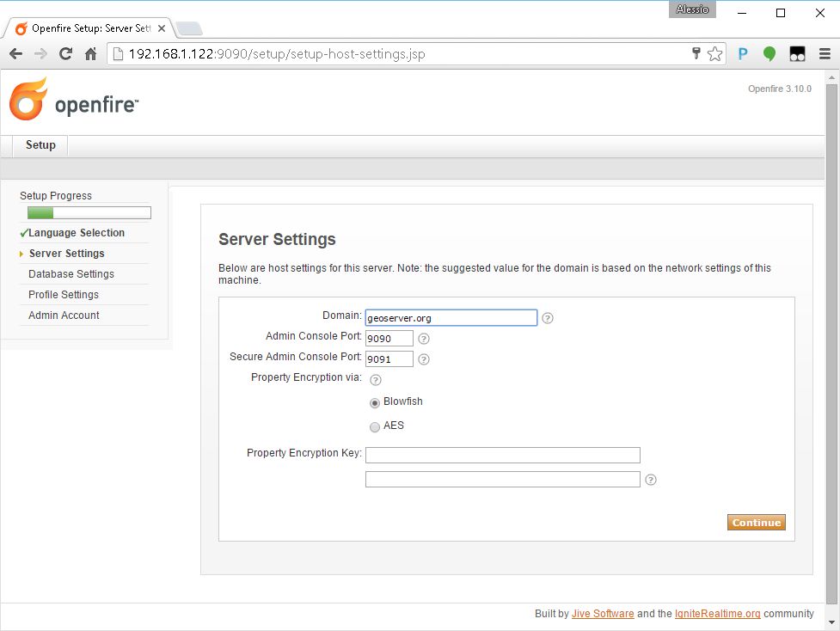840x631 pixels.
Task: Go to browser home page
Action: point(90,54)
